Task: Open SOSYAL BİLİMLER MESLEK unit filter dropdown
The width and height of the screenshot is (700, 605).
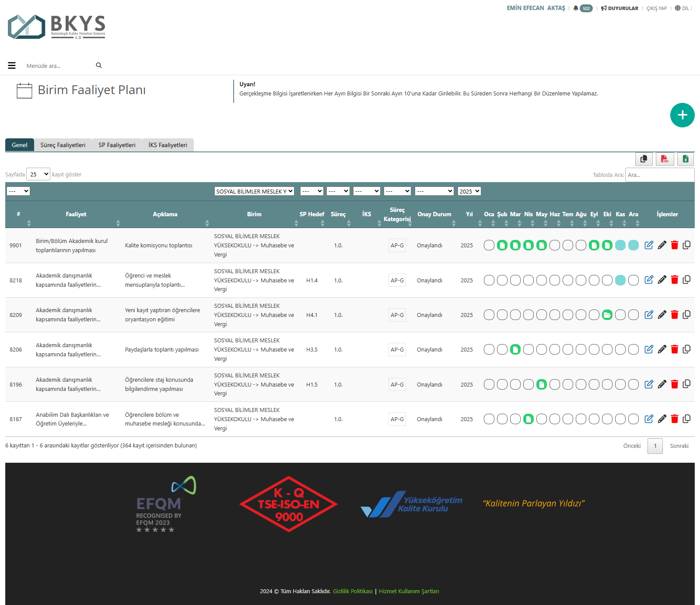Action: 254,191
